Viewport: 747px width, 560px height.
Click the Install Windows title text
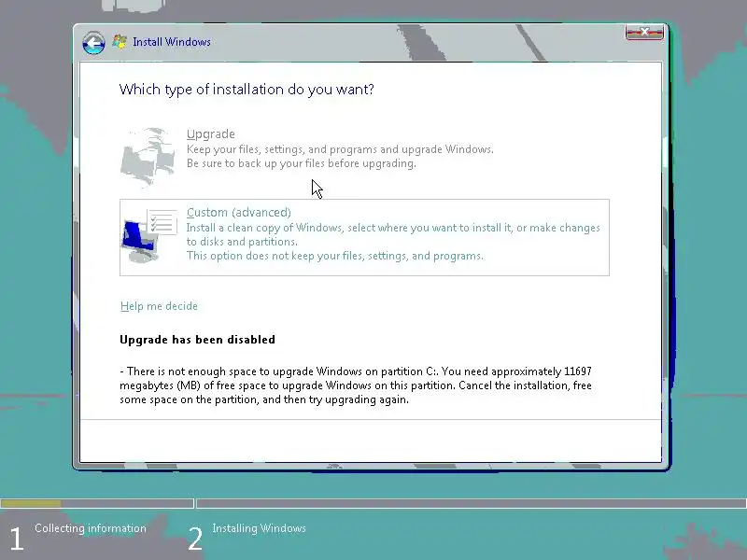(x=172, y=42)
